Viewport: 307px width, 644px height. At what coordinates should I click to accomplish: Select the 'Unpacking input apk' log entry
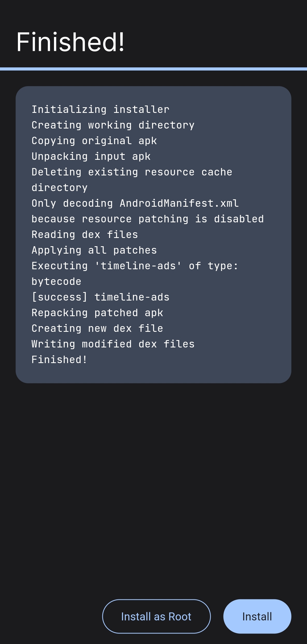point(91,156)
